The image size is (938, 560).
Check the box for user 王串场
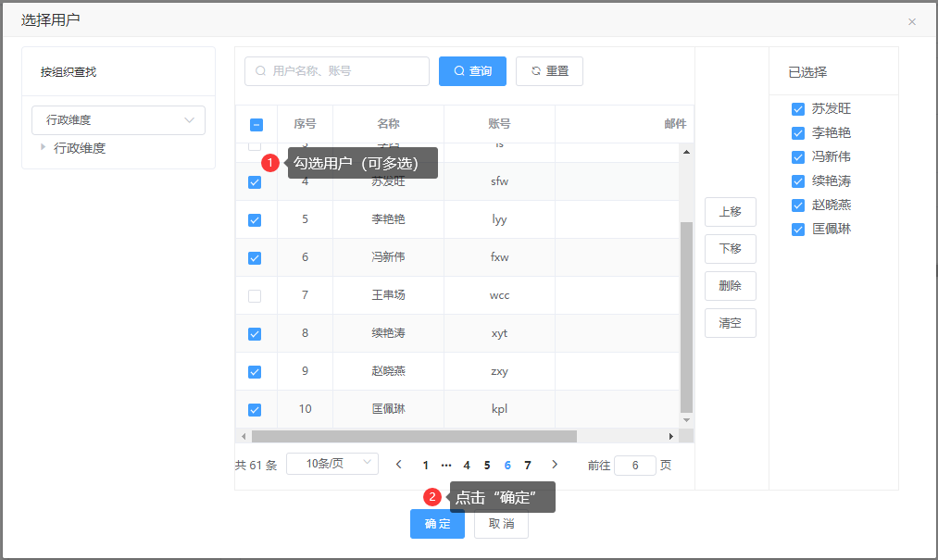[x=255, y=296]
